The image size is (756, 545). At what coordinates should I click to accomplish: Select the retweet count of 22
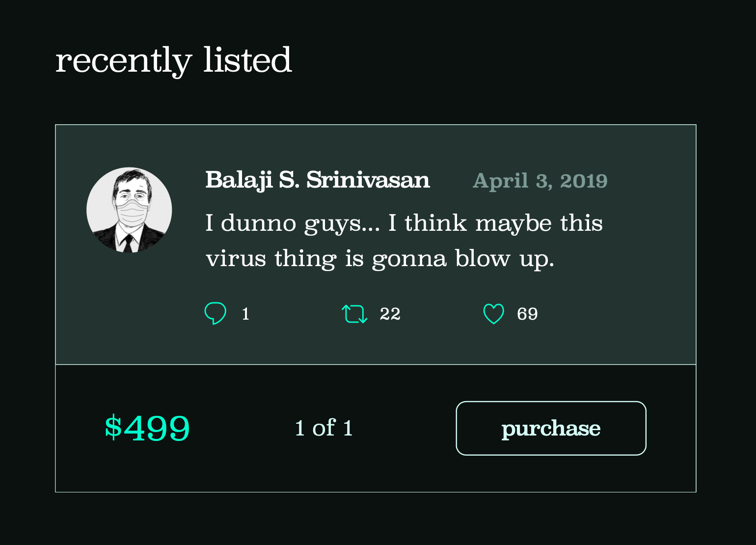(x=390, y=314)
